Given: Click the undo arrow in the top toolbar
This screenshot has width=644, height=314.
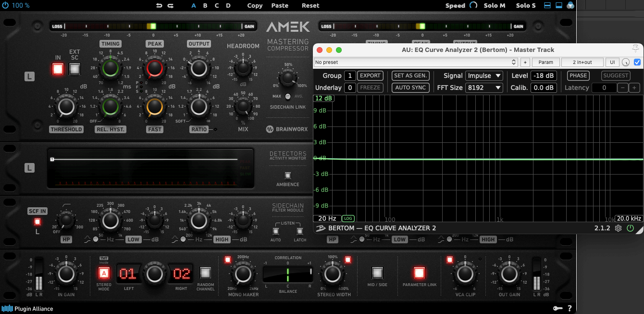Looking at the screenshot, I should [x=159, y=5].
